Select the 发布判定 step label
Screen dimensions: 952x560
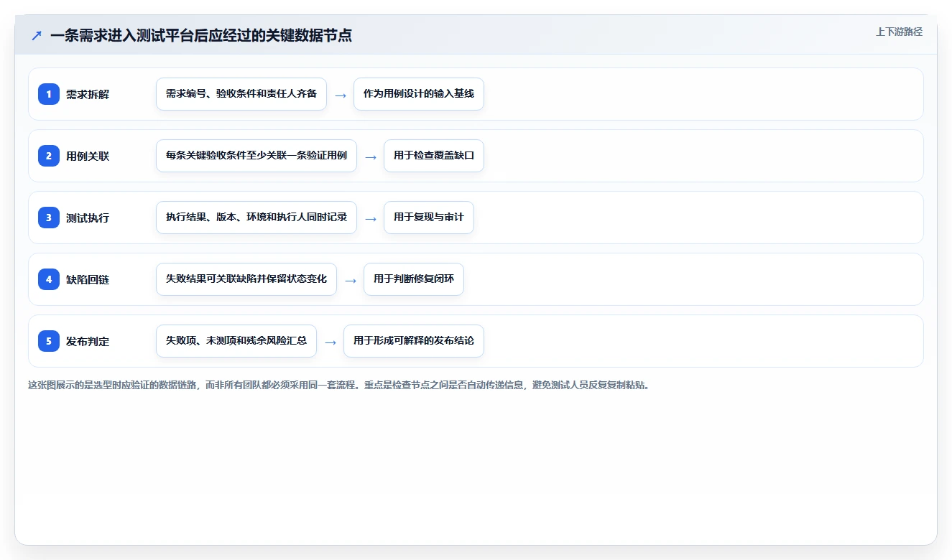point(88,341)
